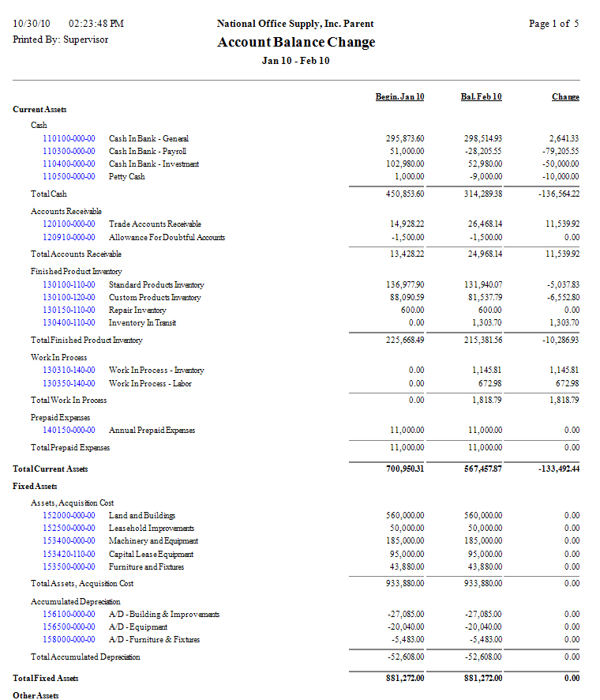The image size is (600, 700).
Task: Select Capital Lease Equipment account 153420-110-00
Action: pos(69,555)
